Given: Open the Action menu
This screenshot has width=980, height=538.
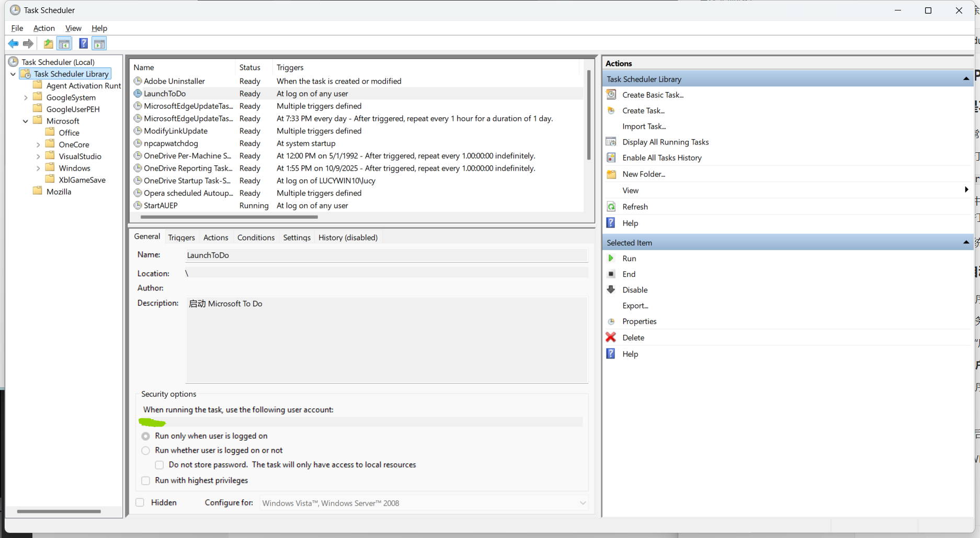Looking at the screenshot, I should (44, 28).
